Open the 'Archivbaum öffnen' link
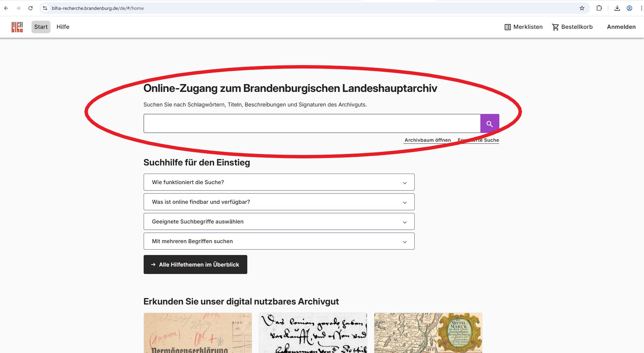Screen dimensions: 644x353 coord(427,140)
